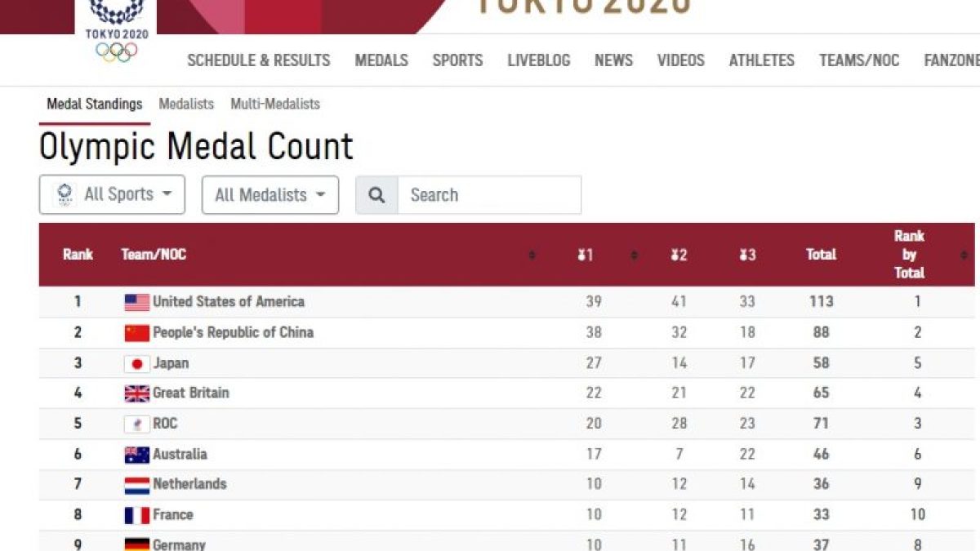Click the Total column header
Screen dimensions: 980x551
point(822,255)
